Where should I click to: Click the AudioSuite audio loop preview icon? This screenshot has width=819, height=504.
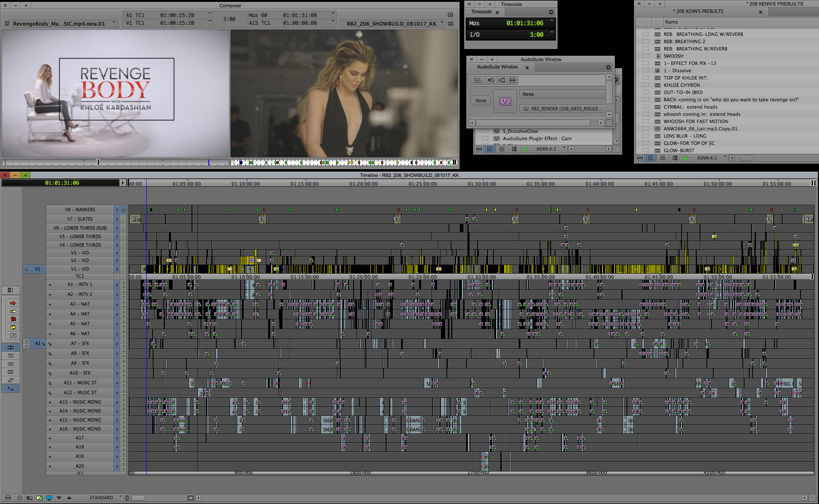(491, 80)
